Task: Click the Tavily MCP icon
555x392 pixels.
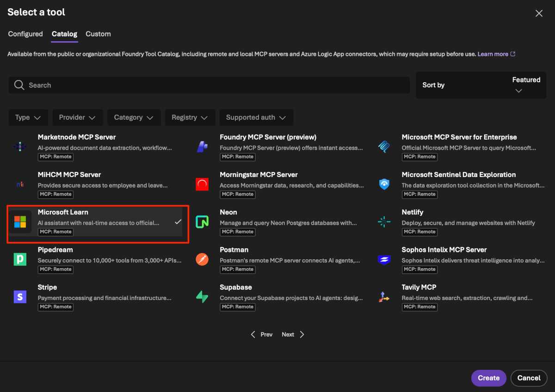Action: pyautogui.click(x=384, y=297)
